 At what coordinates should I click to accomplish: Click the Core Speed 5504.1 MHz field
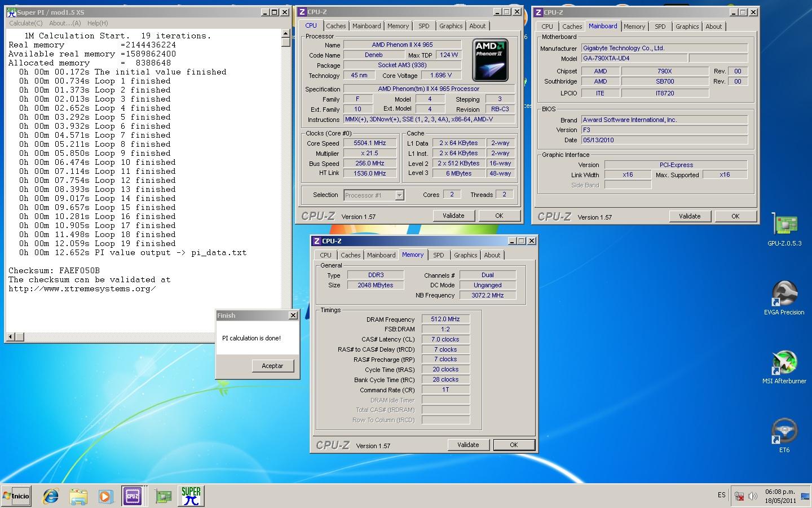coord(370,143)
